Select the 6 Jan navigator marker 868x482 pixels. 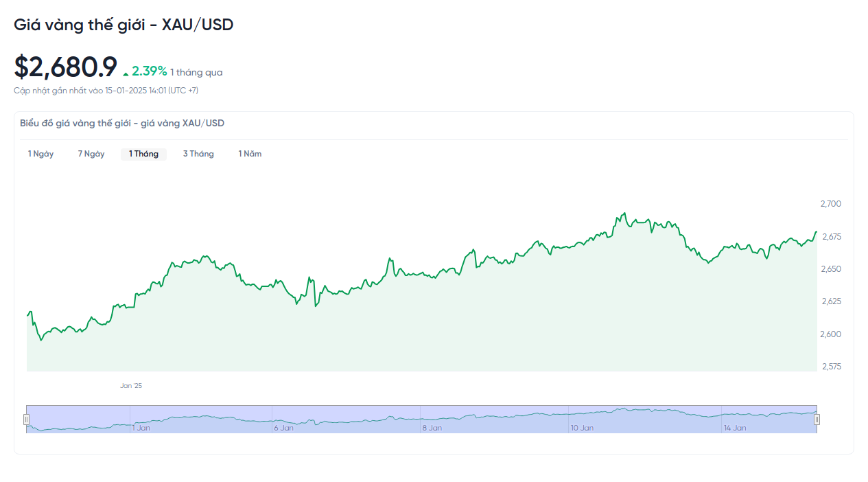point(283,428)
